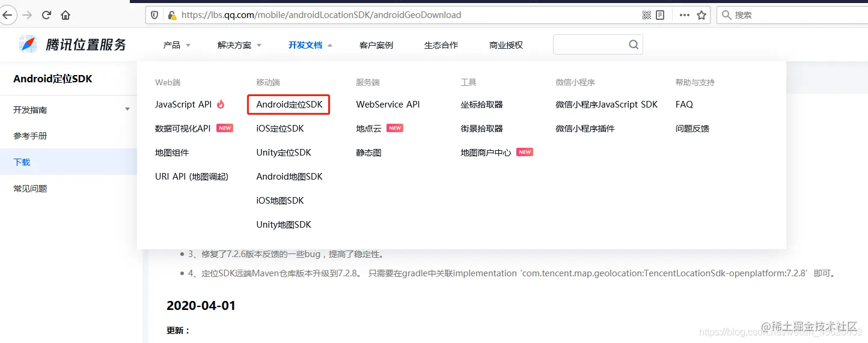Click the 工具 category label
The width and height of the screenshot is (868, 343).
pos(468,82)
